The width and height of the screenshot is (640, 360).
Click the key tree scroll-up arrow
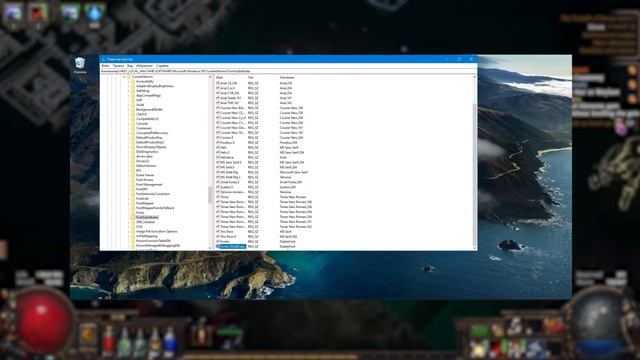click(x=210, y=77)
